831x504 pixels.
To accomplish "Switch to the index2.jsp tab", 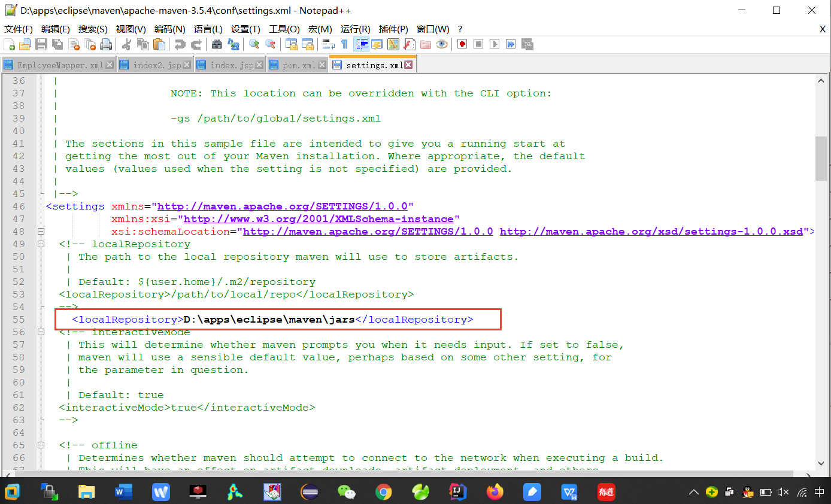I will 155,65.
